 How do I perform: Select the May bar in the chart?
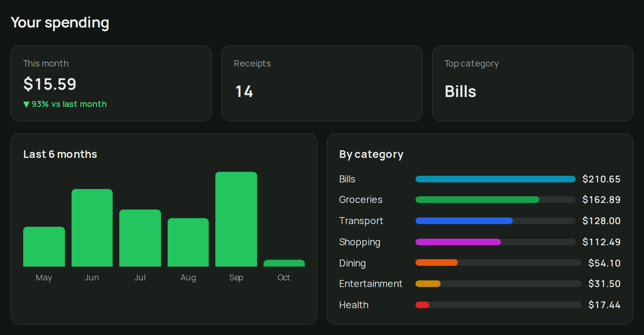(x=44, y=247)
